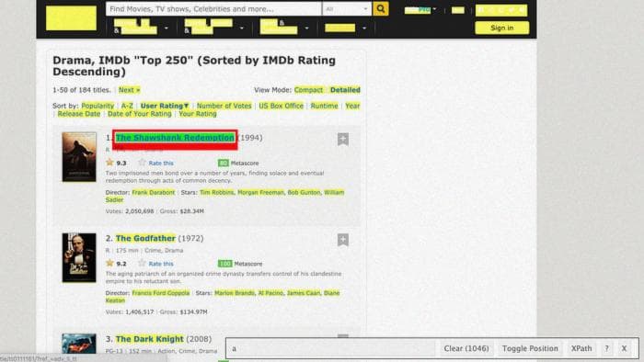644x362 pixels.
Task: Switch view mode to Detailed
Action: click(x=345, y=90)
